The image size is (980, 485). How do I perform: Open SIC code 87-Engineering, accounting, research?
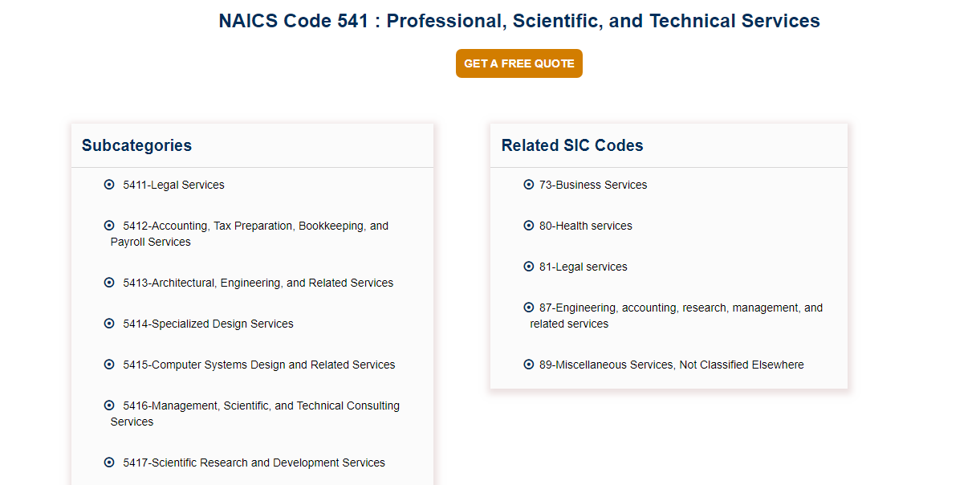[677, 316]
